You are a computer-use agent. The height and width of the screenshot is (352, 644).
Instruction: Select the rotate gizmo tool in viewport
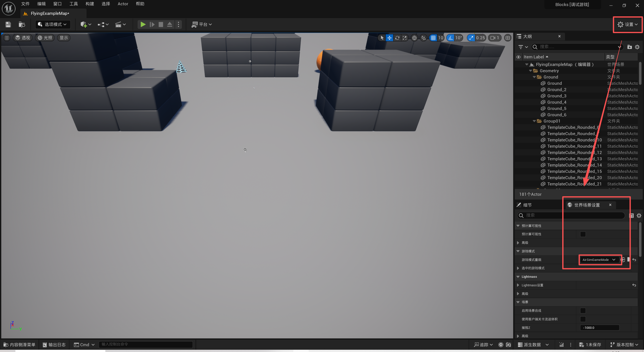pos(397,38)
